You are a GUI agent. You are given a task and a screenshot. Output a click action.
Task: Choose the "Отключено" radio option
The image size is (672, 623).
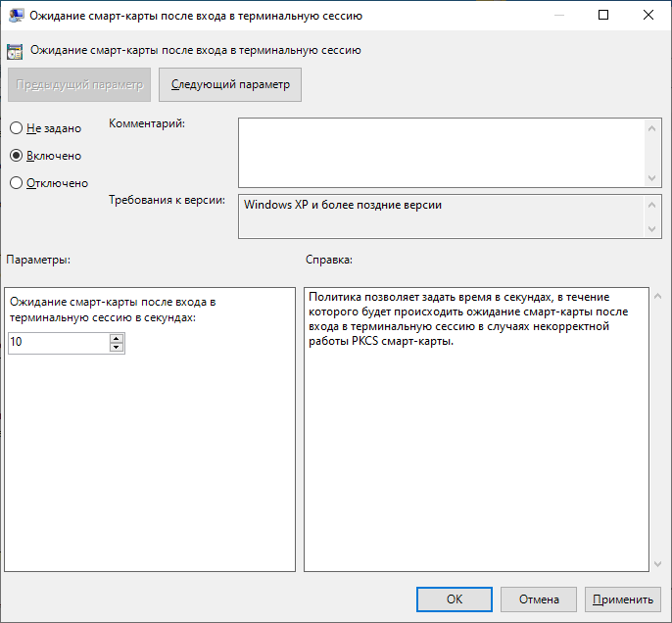pyautogui.click(x=16, y=183)
